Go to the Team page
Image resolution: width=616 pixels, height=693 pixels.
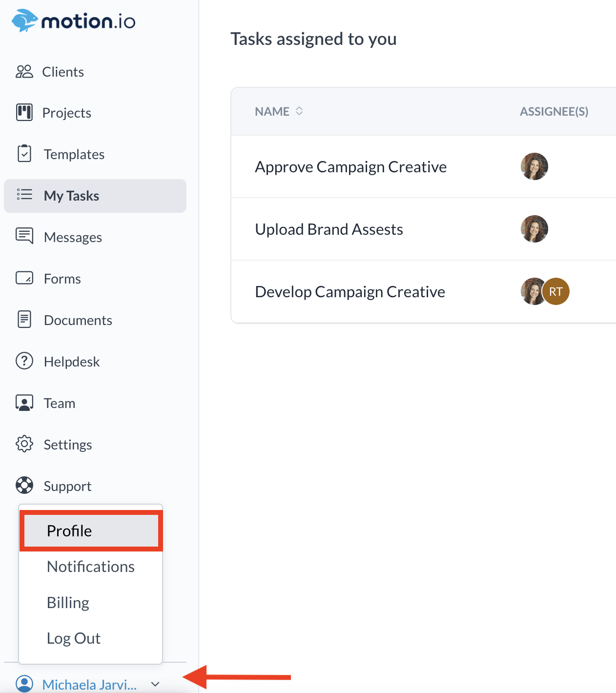point(59,403)
